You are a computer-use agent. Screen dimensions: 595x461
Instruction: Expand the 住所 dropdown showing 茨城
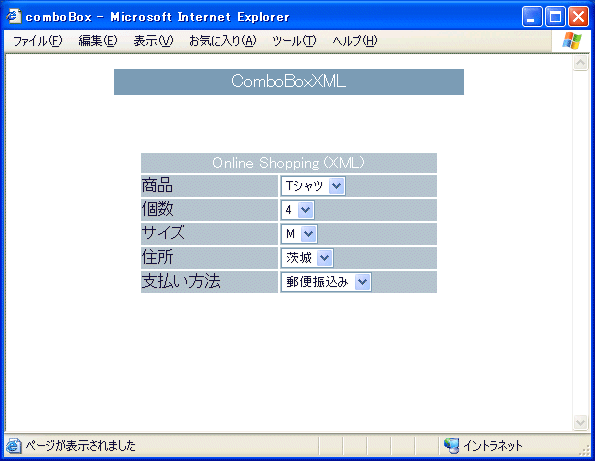click(307, 258)
